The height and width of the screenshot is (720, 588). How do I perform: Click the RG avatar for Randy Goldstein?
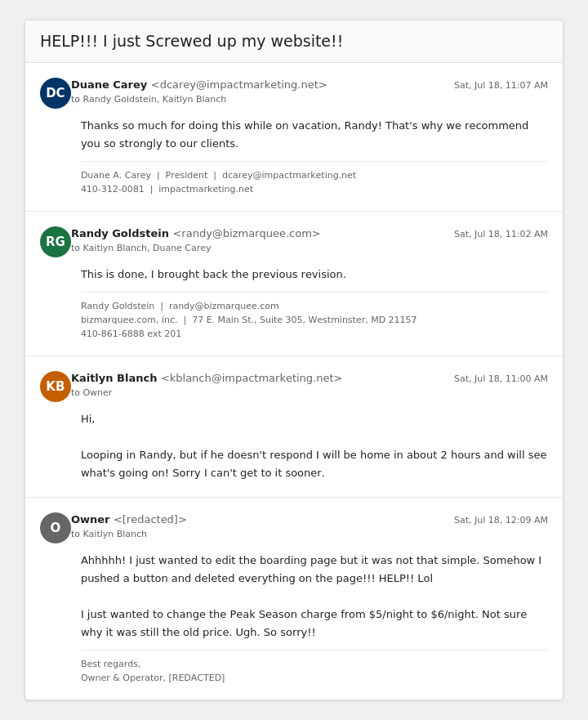coord(55,242)
